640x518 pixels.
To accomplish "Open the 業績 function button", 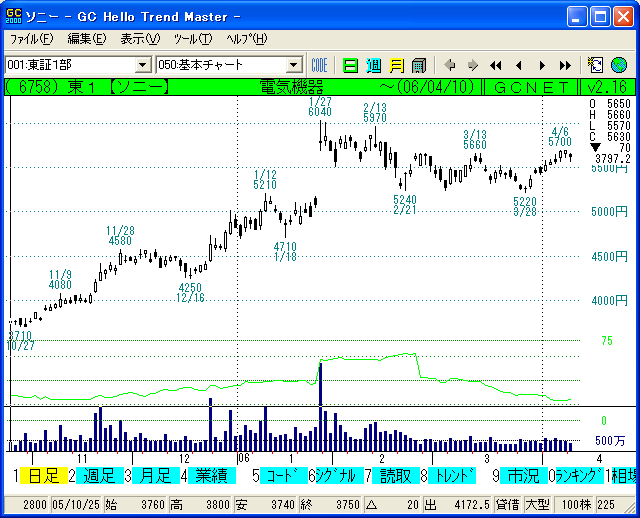I will click(x=211, y=476).
